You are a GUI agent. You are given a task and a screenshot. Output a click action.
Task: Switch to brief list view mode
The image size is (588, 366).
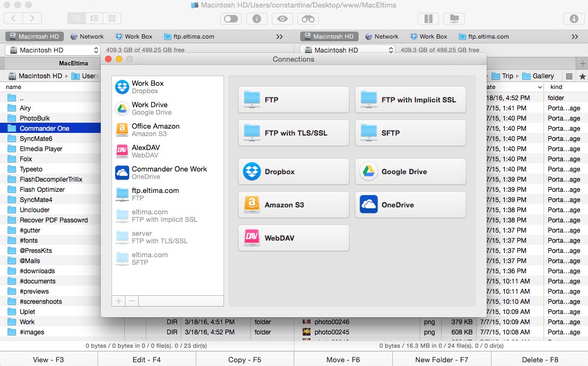coord(94,18)
